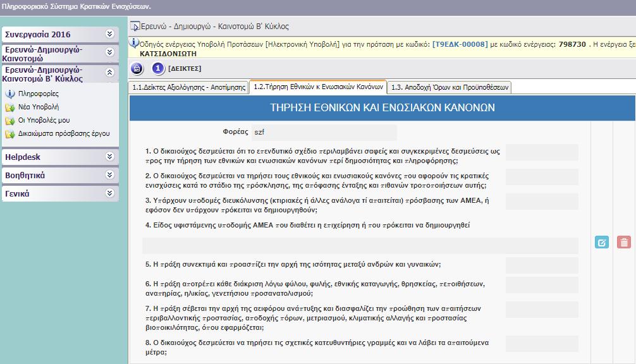Click the wide text field under question 4
Screen dimensions: 636x364
click(x=360, y=246)
